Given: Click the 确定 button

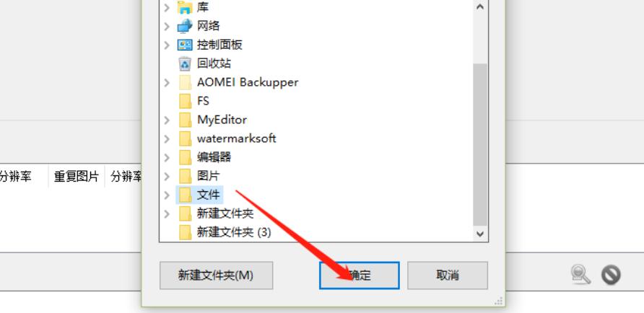Looking at the screenshot, I should point(360,275).
